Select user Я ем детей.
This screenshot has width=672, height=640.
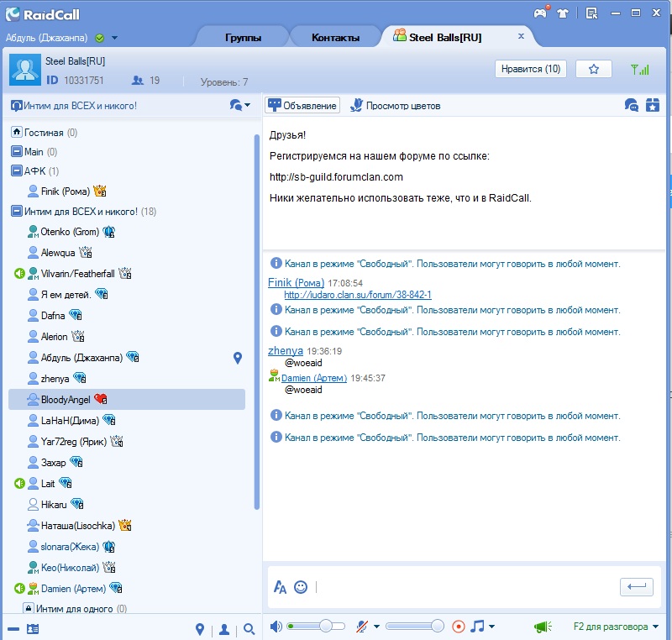66,294
